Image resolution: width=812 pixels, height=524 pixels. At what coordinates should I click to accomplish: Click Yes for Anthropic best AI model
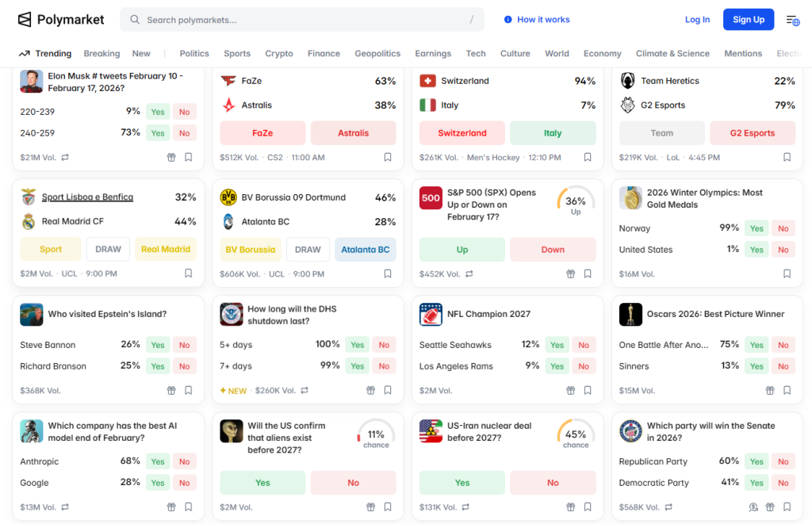click(x=158, y=461)
